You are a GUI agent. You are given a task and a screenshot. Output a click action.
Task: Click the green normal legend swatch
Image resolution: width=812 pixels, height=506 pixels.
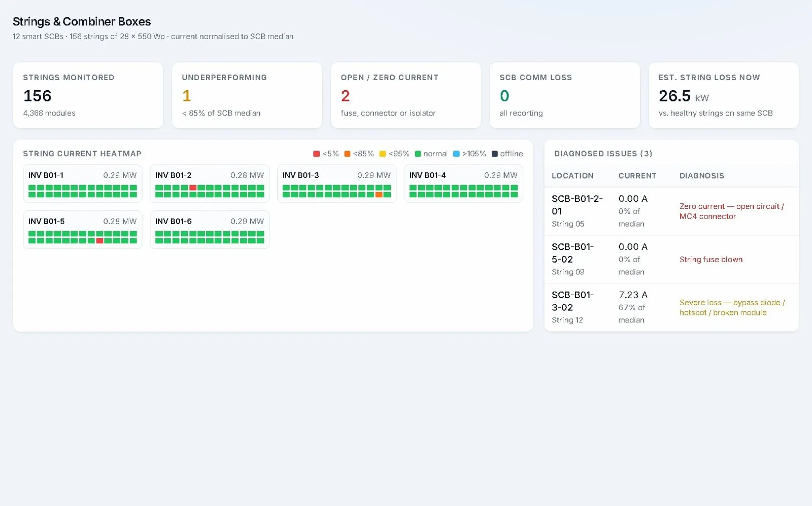[418, 154]
